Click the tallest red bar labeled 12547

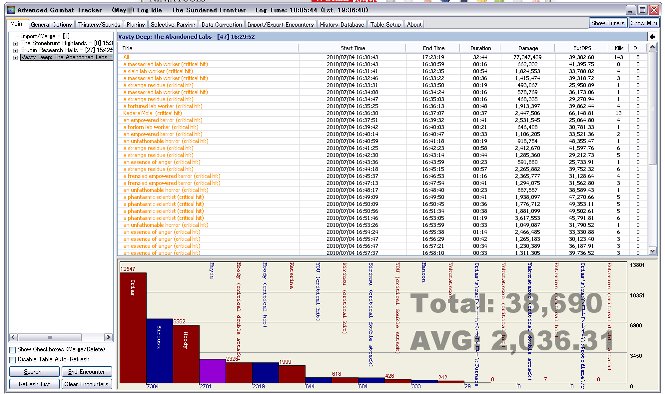pyautogui.click(x=133, y=327)
